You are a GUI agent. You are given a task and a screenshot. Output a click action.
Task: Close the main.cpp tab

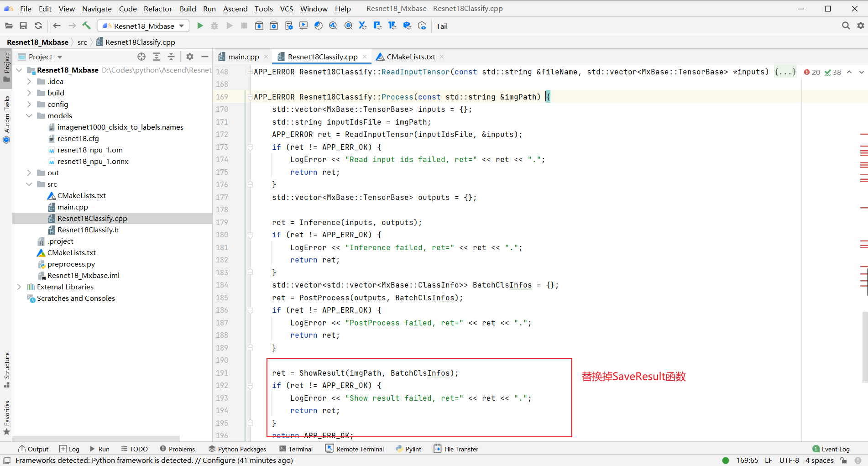[267, 57]
